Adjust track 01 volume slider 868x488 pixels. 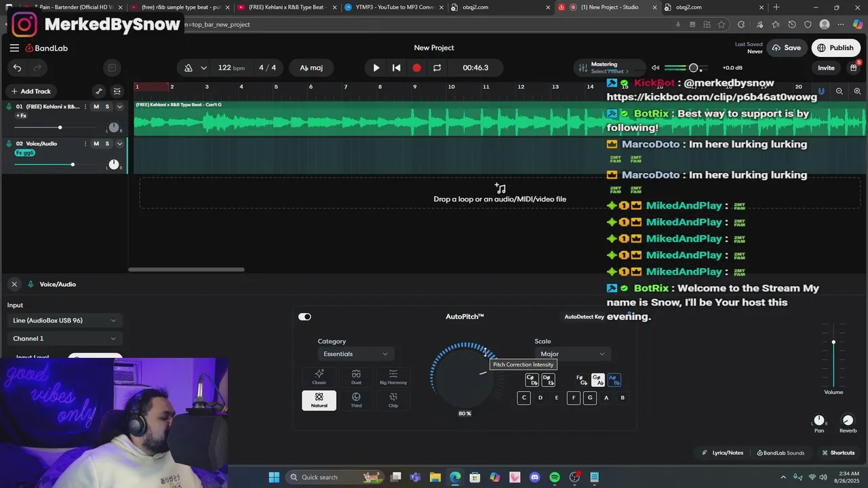60,127
